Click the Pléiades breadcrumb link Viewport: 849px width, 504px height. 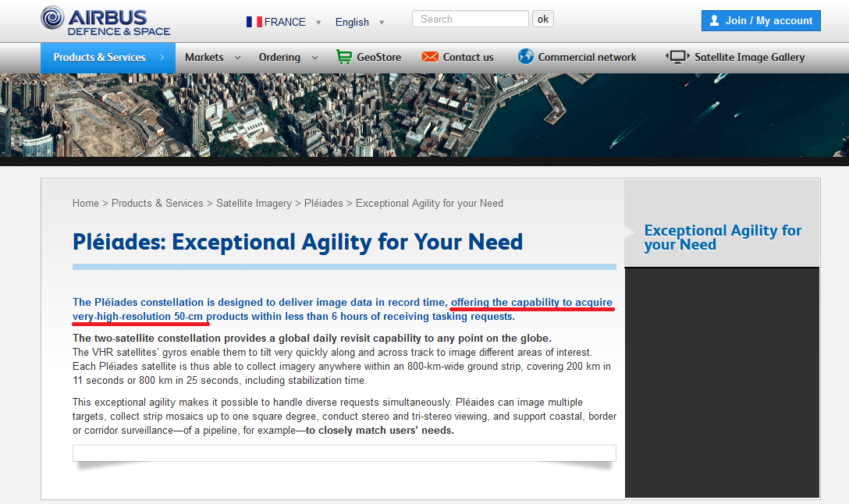click(x=323, y=203)
